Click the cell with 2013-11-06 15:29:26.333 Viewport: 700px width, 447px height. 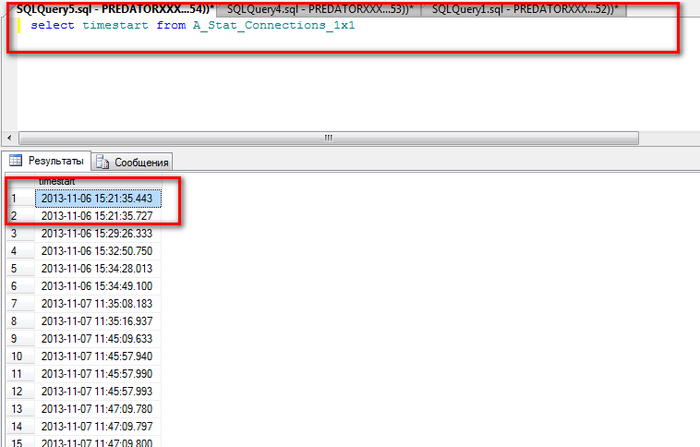[97, 233]
